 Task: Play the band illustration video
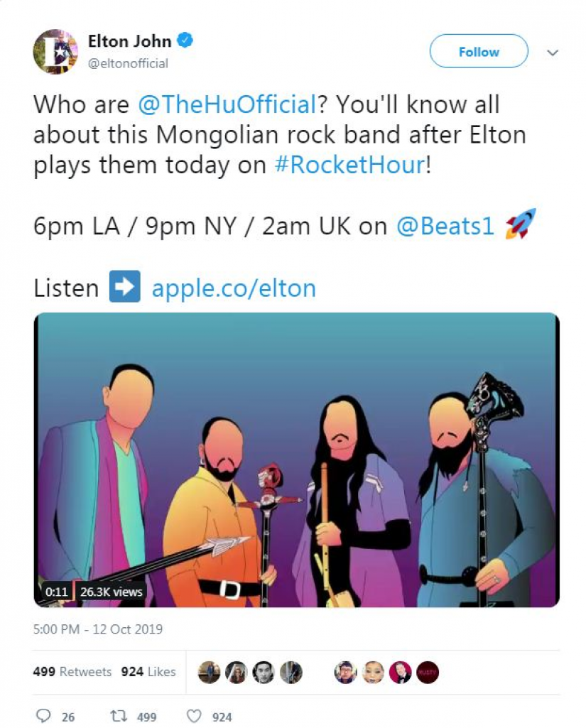(x=296, y=460)
